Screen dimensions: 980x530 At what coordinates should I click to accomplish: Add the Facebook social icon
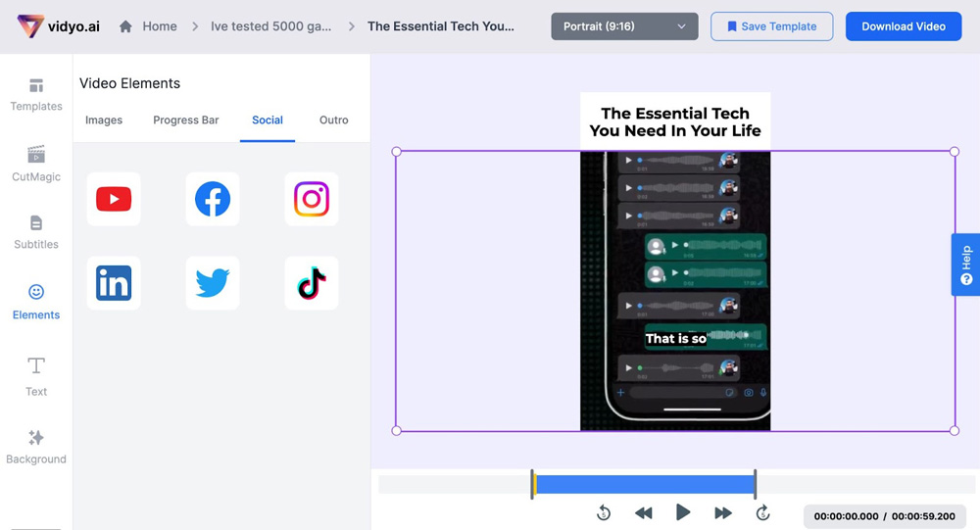[213, 199]
